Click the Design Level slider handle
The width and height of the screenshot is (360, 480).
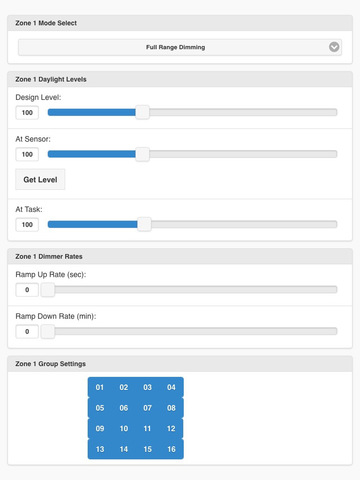pos(142,112)
